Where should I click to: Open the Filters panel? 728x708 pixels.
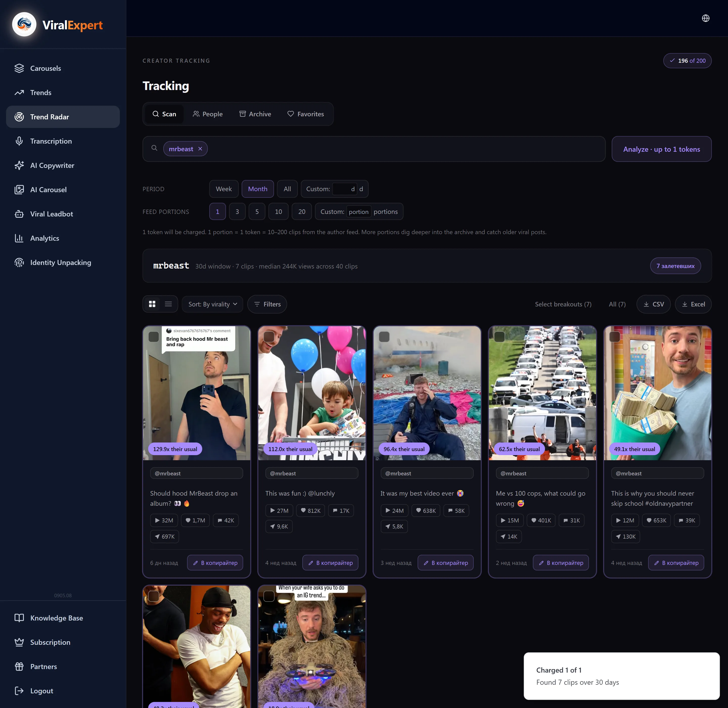(x=267, y=304)
